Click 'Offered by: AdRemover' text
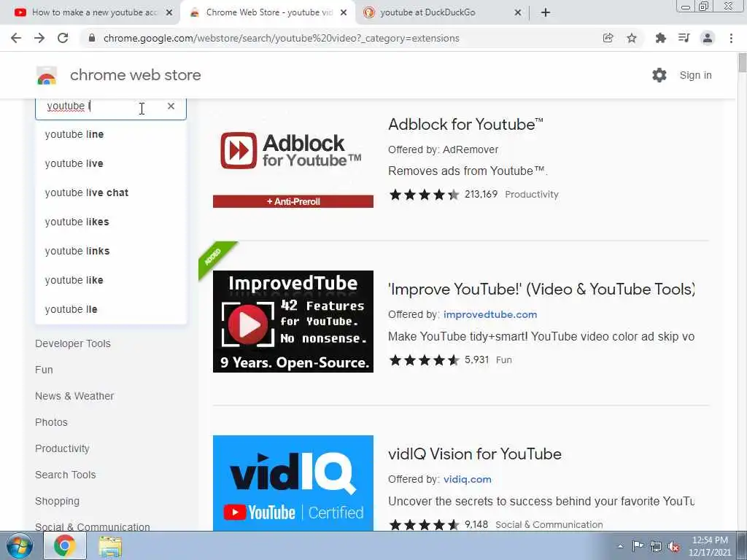Viewport: 747px width, 560px height. (x=443, y=149)
